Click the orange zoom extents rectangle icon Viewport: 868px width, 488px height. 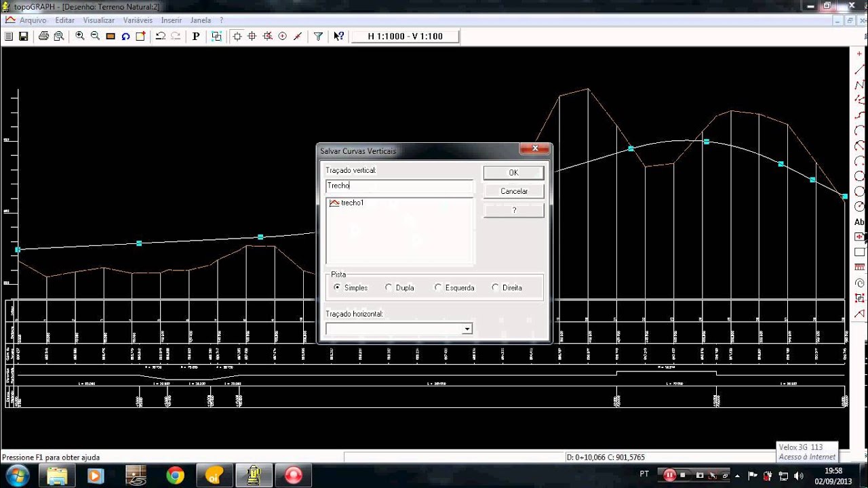tap(111, 37)
